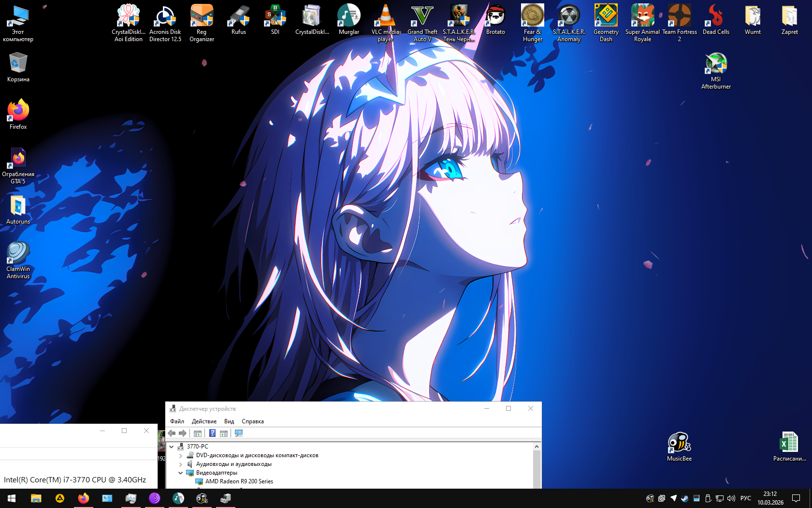The image size is (812, 508).
Task: Select the Murglar desktop shortcut
Action: pyautogui.click(x=349, y=20)
